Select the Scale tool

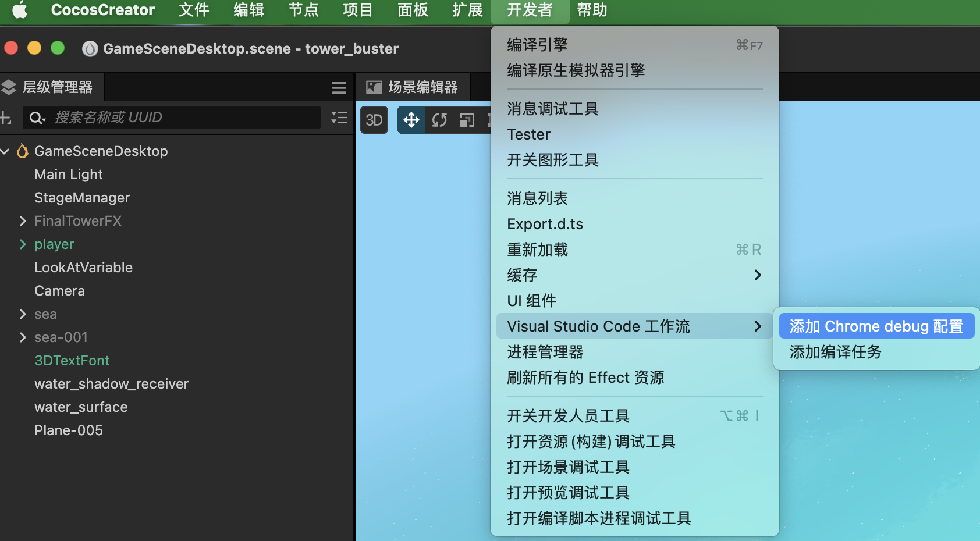pyautogui.click(x=467, y=120)
